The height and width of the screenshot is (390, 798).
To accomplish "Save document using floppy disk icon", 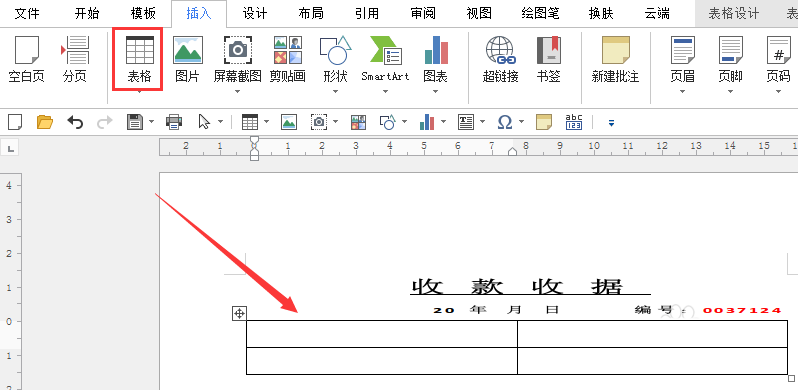I will click(x=135, y=122).
